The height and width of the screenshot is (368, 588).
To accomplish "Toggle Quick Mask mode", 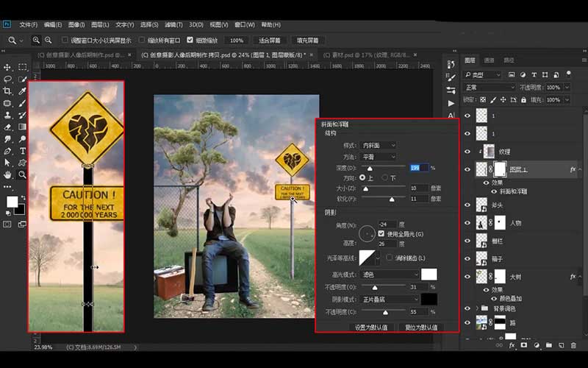I will click(x=7, y=224).
